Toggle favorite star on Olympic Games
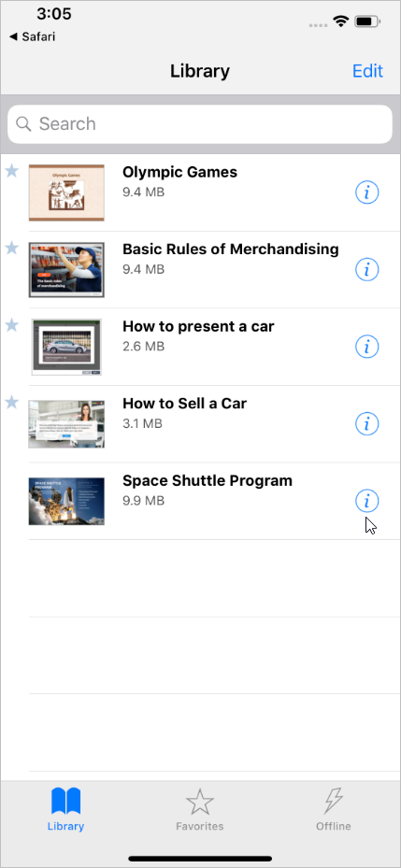 (x=11, y=171)
